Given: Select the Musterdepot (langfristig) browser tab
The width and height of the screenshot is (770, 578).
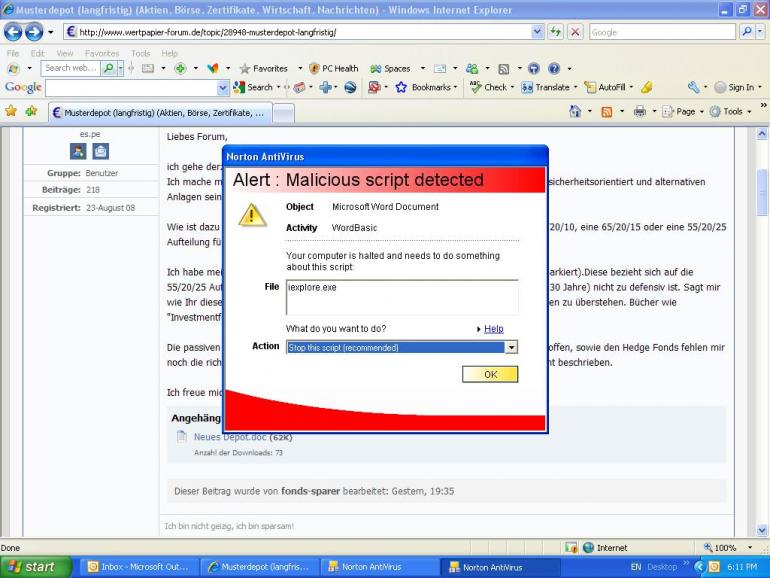Looking at the screenshot, I should click(x=160, y=113).
